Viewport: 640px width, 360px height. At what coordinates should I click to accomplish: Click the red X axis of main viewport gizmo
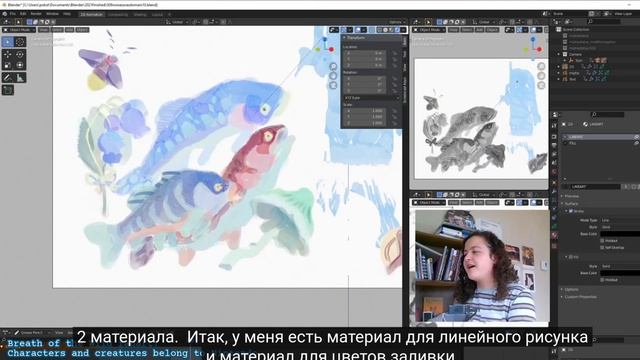click(331, 49)
